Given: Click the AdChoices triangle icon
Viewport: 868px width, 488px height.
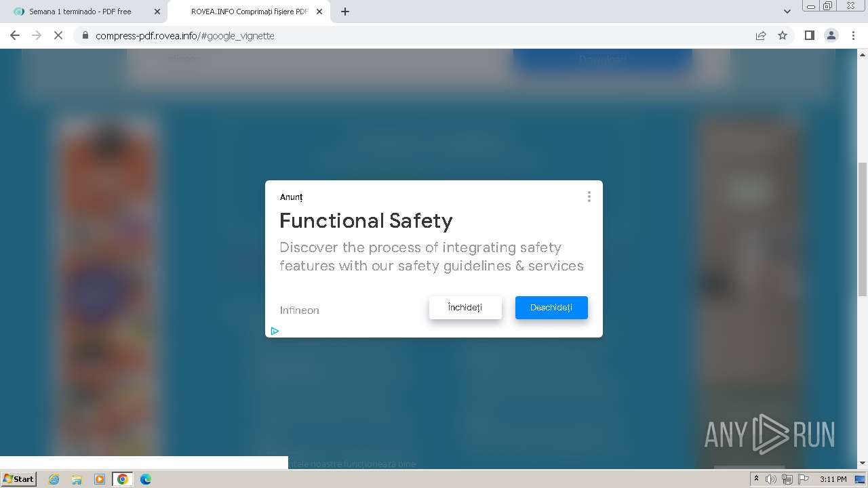Looking at the screenshot, I should (275, 331).
